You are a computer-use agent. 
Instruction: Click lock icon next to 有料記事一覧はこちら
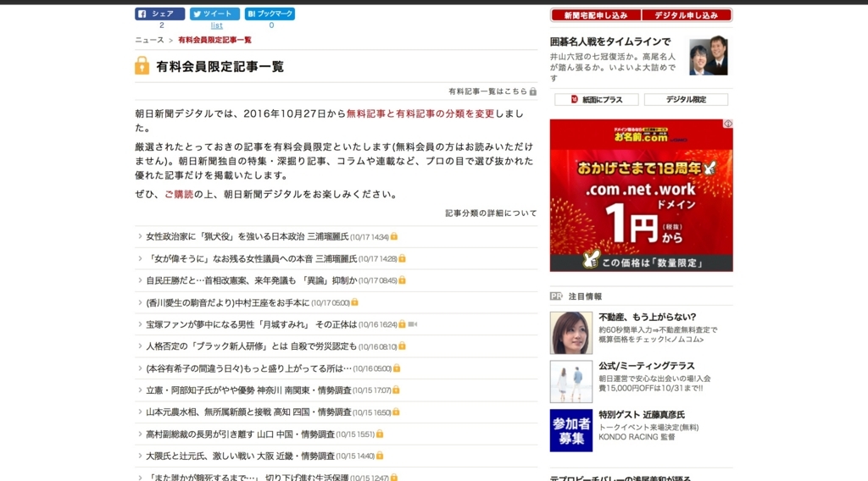click(x=532, y=91)
